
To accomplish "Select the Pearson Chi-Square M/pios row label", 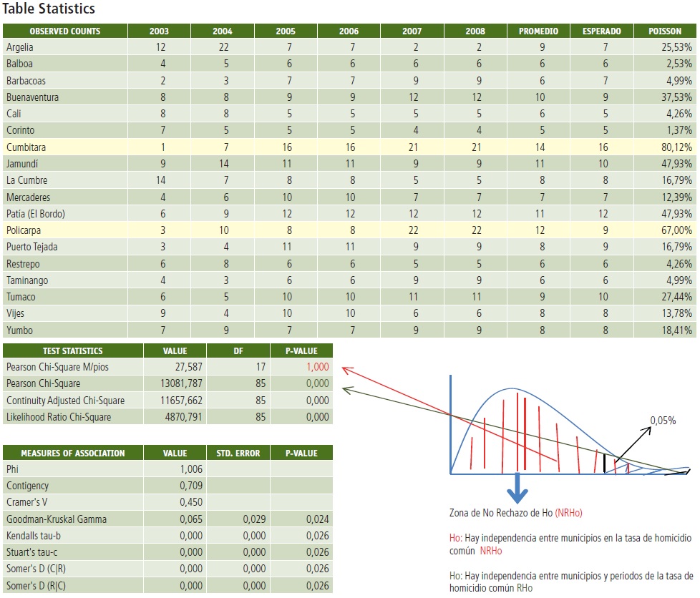I will point(57,368).
